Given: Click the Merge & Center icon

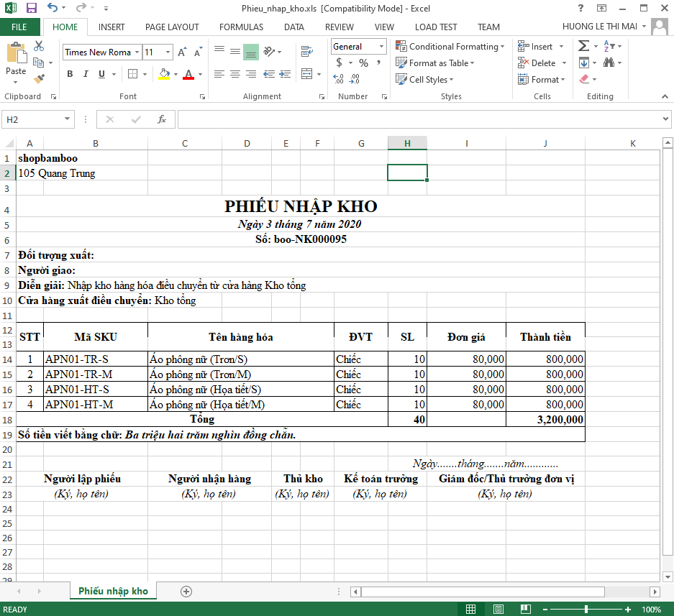Looking at the screenshot, I should pyautogui.click(x=307, y=74).
